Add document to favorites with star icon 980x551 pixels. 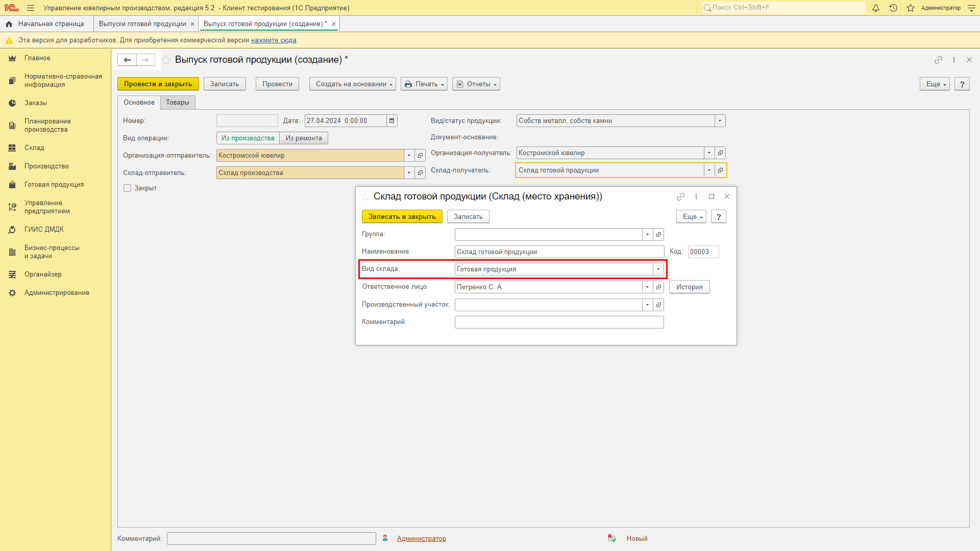[166, 60]
